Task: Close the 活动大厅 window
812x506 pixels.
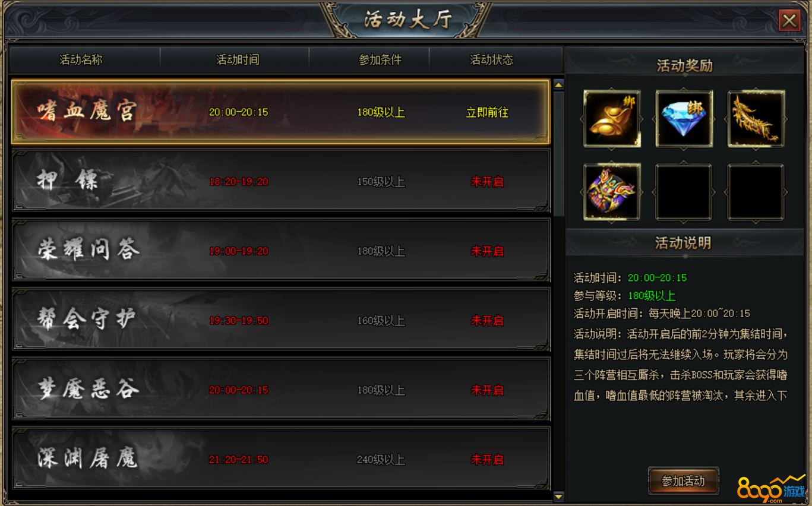Action: (789, 21)
